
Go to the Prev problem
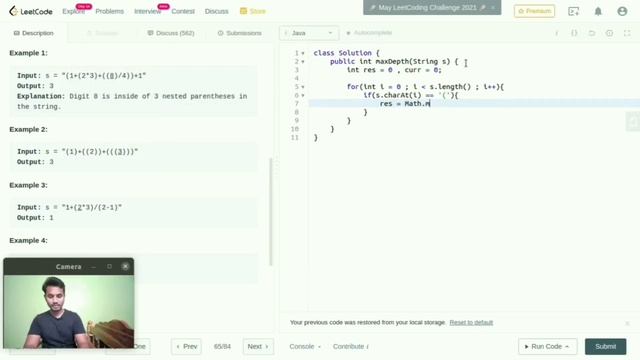186,347
